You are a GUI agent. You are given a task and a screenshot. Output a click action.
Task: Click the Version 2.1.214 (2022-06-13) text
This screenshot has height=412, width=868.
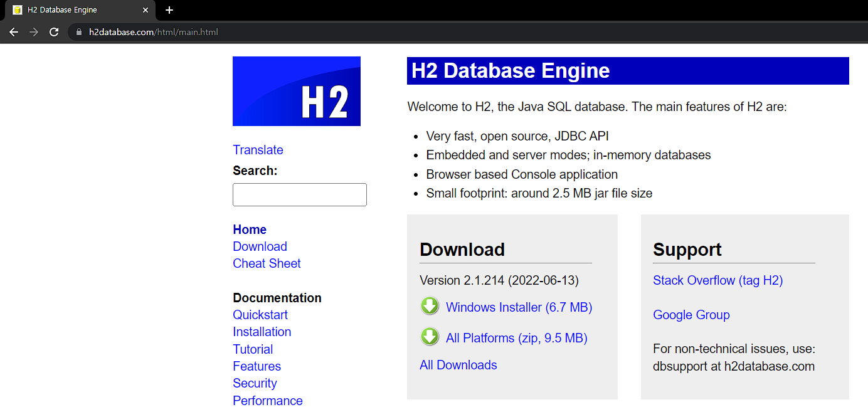(x=499, y=280)
